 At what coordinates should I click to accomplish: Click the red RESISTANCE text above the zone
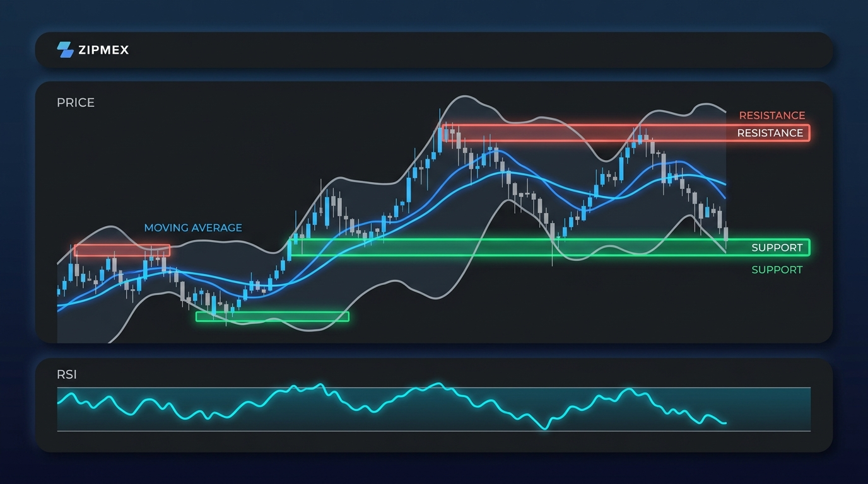point(771,115)
